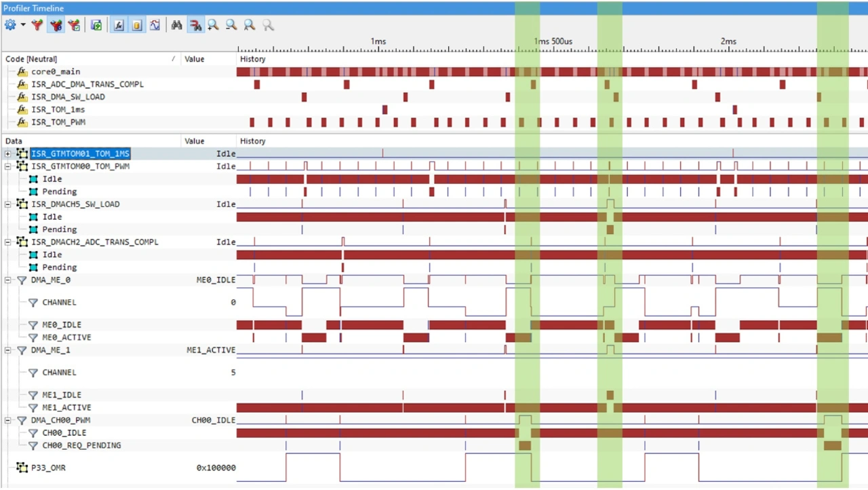Viewport: 868px width, 490px height.
Task: Click the zoom-to-fit magnifier with A
Action: click(250, 25)
